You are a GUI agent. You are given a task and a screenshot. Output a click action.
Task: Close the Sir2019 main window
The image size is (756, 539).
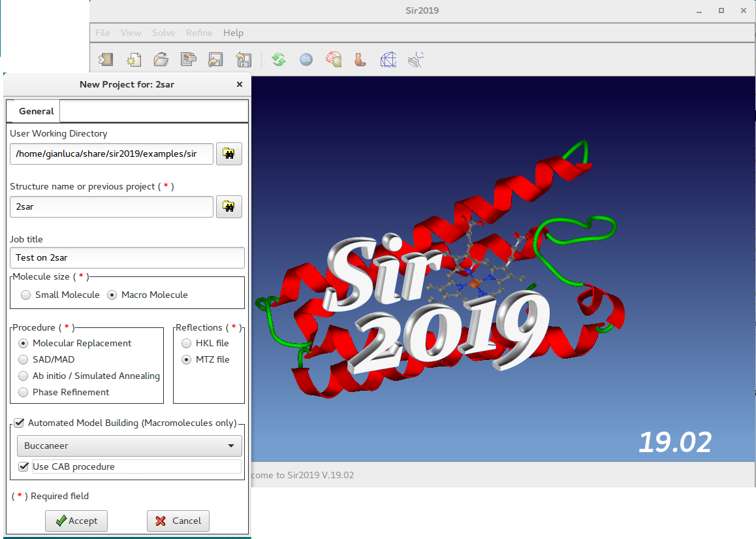[x=744, y=10]
